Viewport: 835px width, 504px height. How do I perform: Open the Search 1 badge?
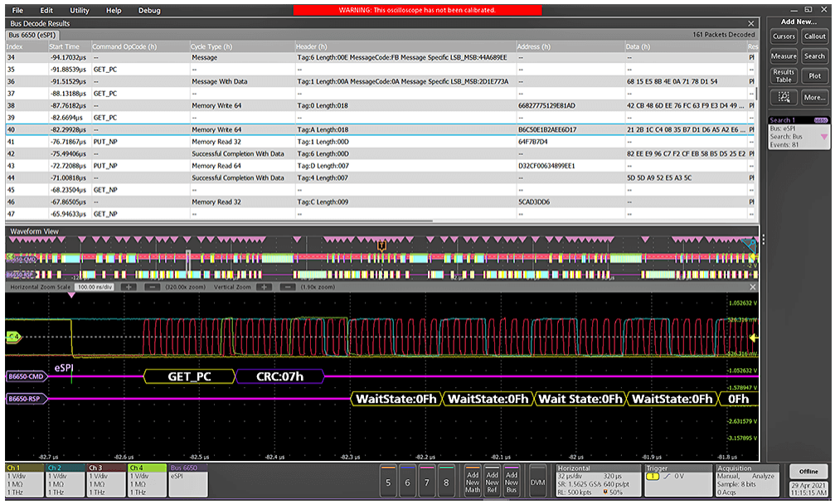(799, 133)
